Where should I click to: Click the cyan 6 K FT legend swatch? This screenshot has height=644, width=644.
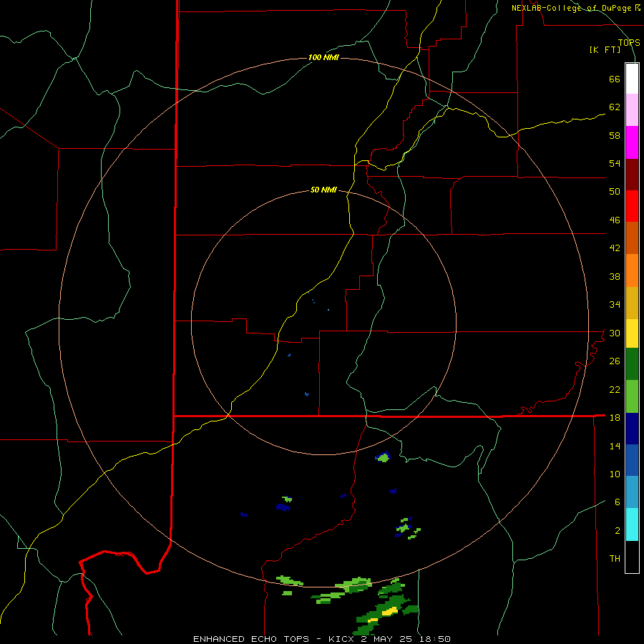pos(632,525)
